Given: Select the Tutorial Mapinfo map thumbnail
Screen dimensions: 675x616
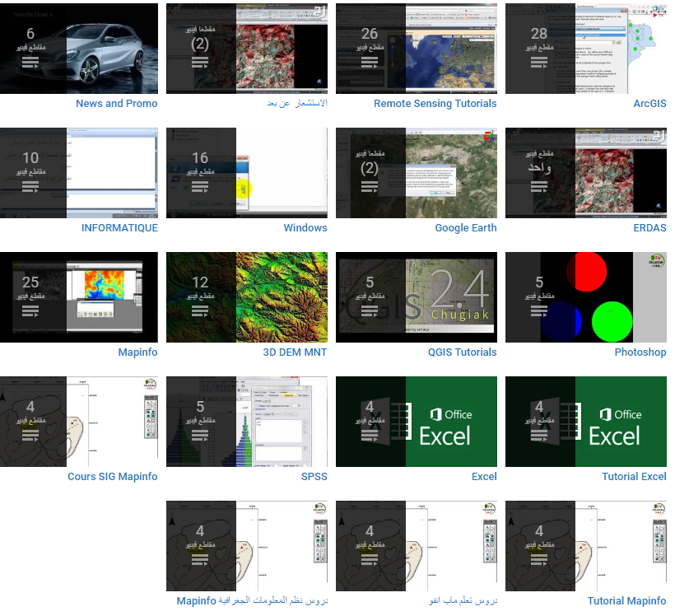Looking at the screenshot, I should 586,546.
